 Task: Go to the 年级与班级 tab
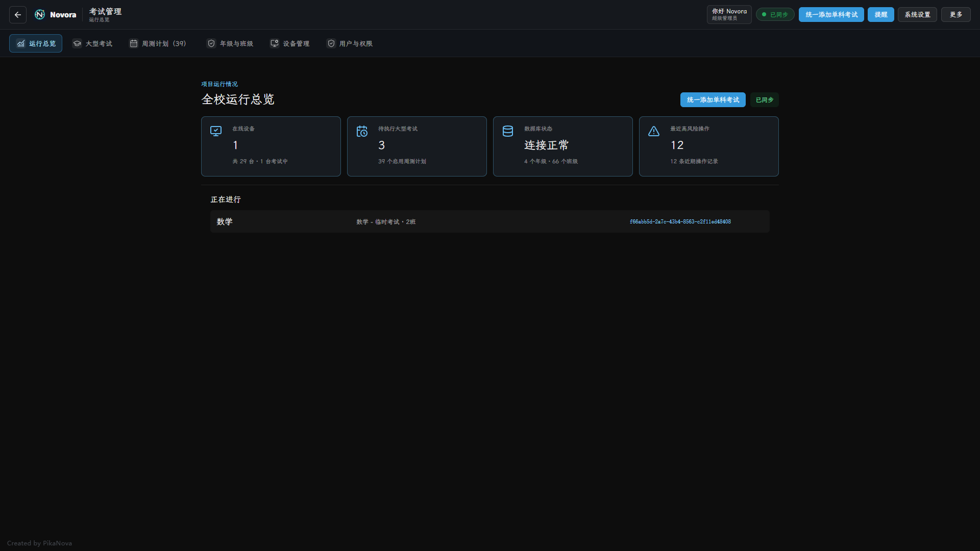(x=230, y=43)
